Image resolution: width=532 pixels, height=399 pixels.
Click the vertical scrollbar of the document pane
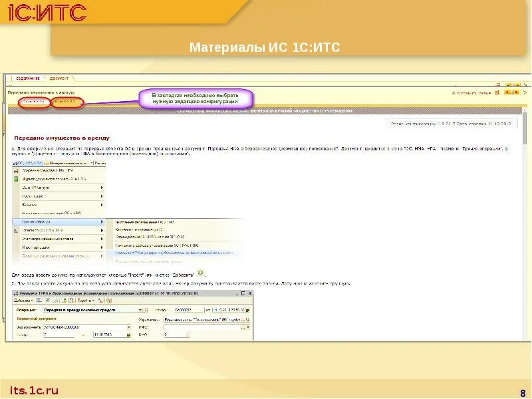pyautogui.click(x=525, y=224)
